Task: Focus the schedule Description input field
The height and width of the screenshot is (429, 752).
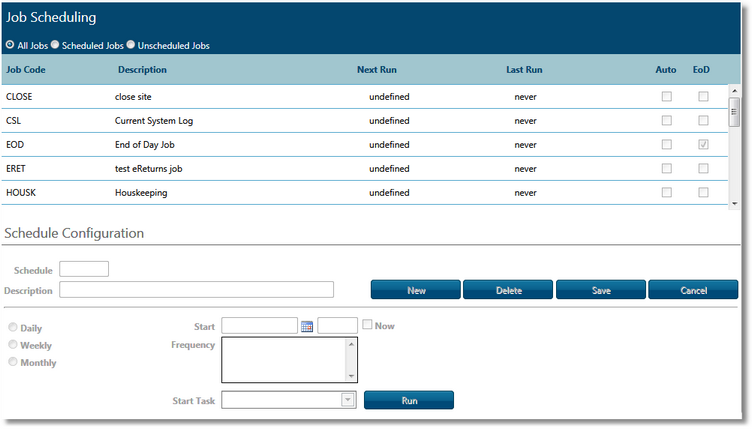Action: click(197, 290)
